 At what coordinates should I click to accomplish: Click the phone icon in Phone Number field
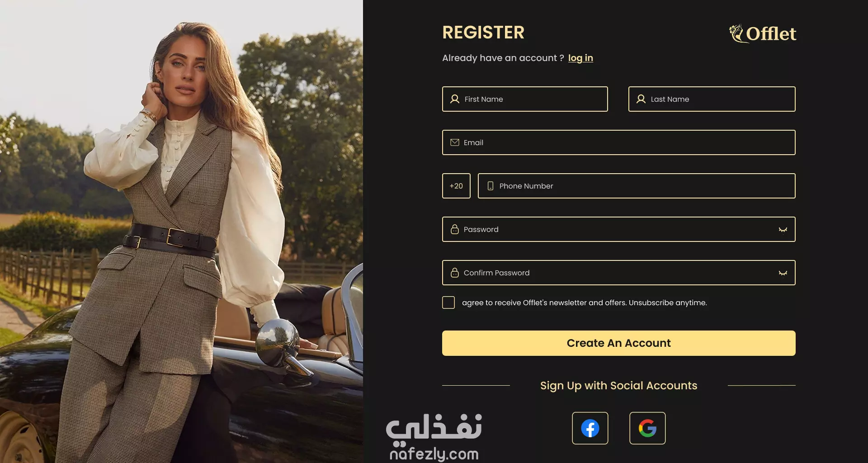[491, 186]
